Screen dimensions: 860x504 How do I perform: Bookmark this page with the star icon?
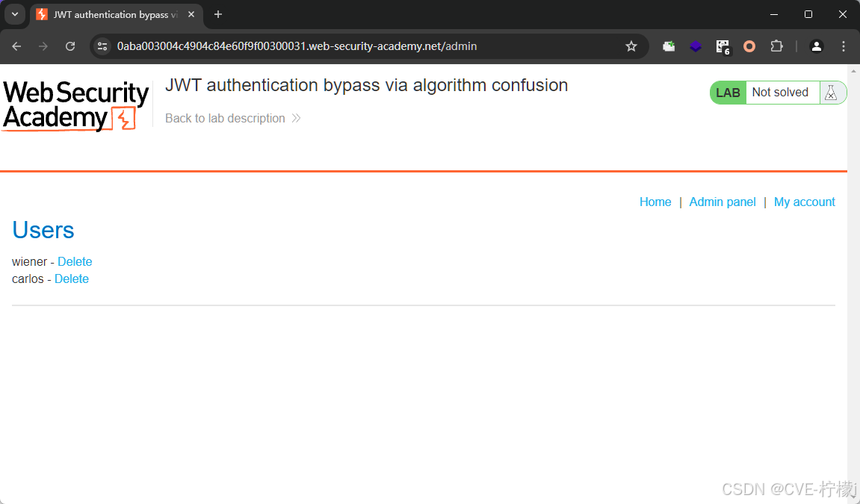[x=631, y=46]
